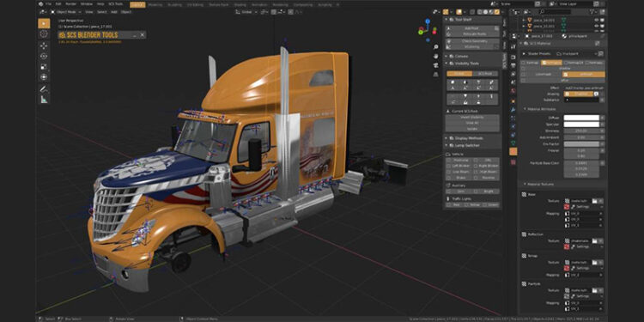Collapse the Lamp Switcher panel
Viewport: 644px width, 322px height.
446,145
